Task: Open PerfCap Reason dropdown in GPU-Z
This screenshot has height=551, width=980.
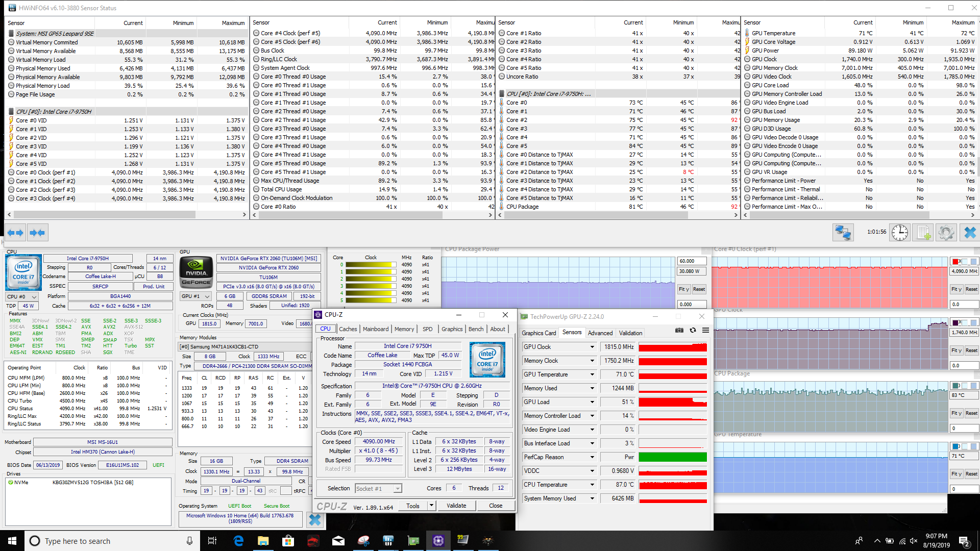Action: 592,457
